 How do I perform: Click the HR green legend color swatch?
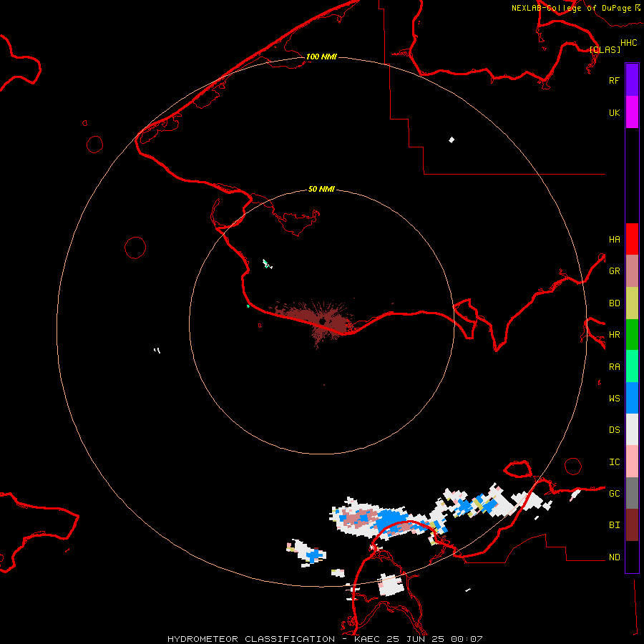pos(632,334)
